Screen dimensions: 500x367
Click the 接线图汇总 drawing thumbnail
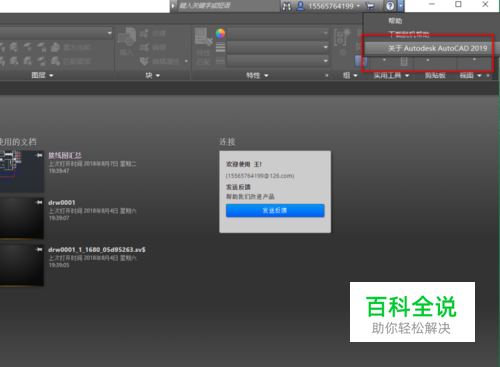(x=22, y=171)
